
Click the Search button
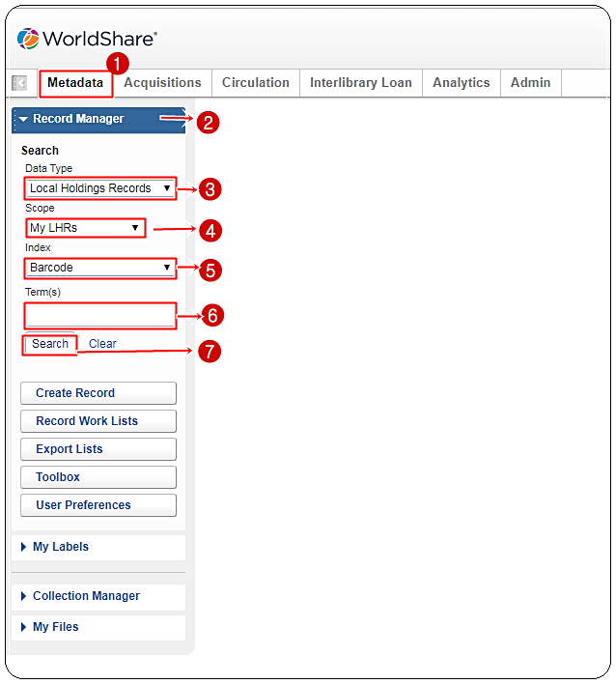pyautogui.click(x=50, y=344)
